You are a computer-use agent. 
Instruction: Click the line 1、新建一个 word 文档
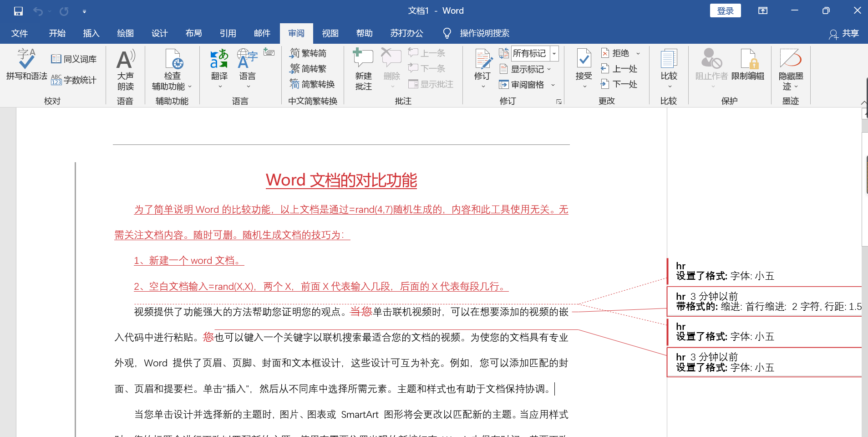pyautogui.click(x=189, y=261)
